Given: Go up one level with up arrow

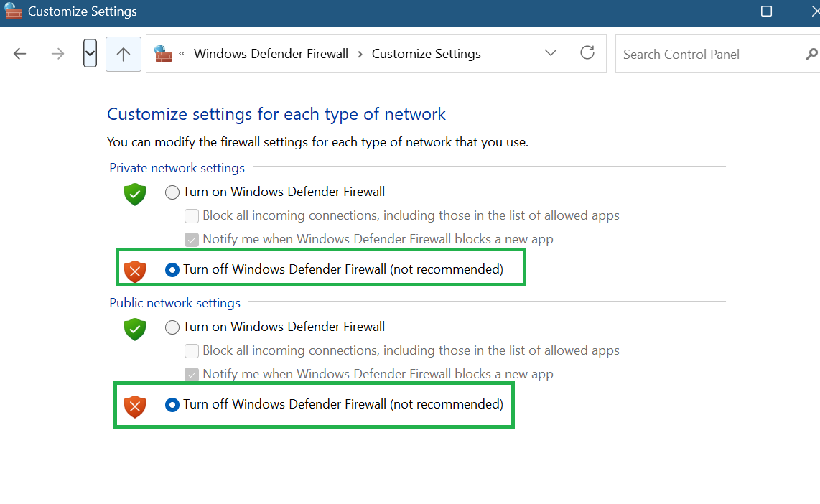Looking at the screenshot, I should 124,54.
